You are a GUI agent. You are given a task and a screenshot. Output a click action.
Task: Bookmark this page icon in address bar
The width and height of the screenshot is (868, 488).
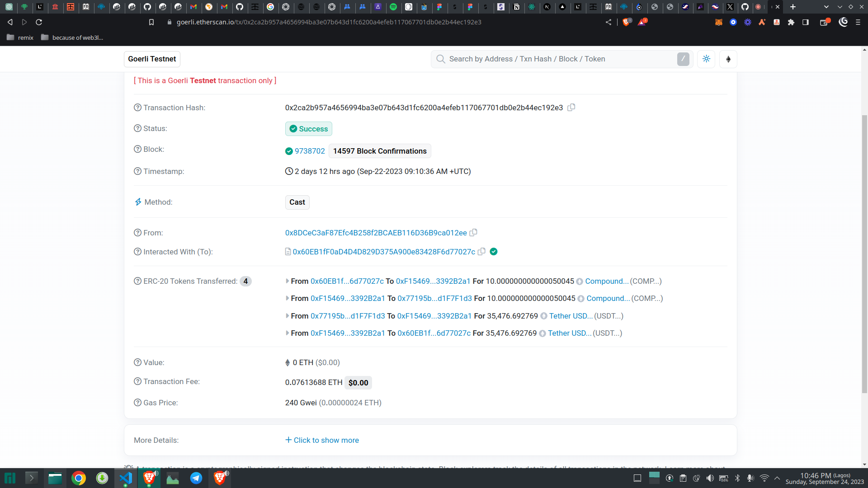point(151,22)
